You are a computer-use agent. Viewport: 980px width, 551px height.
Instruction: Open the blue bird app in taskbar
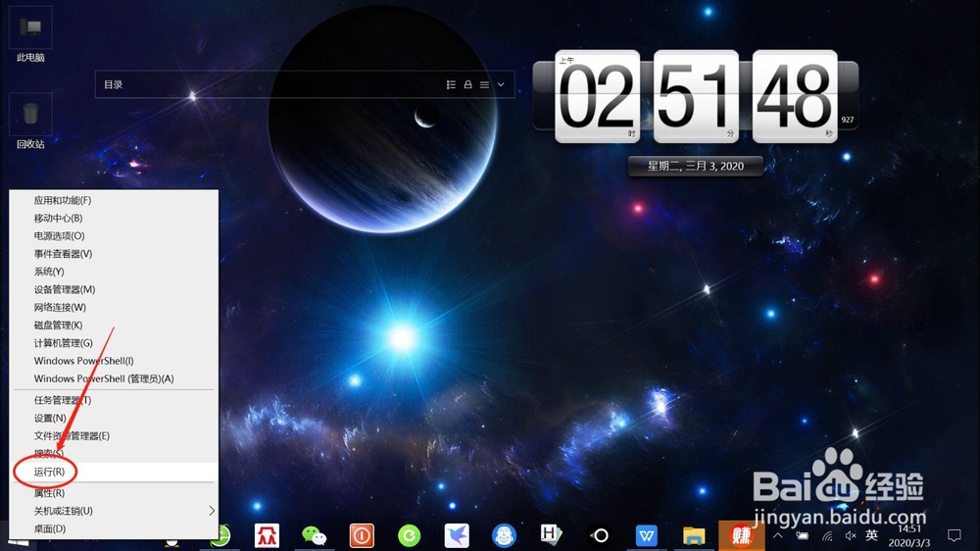(x=457, y=535)
